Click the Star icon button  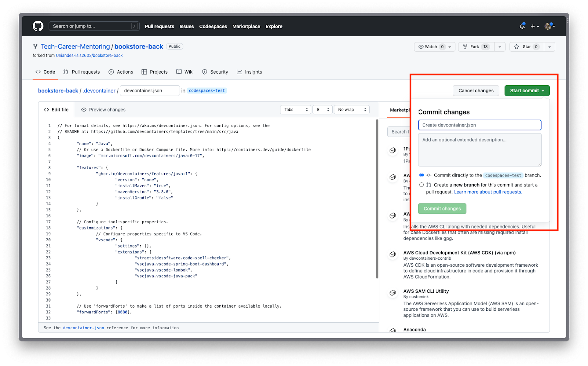pos(517,47)
